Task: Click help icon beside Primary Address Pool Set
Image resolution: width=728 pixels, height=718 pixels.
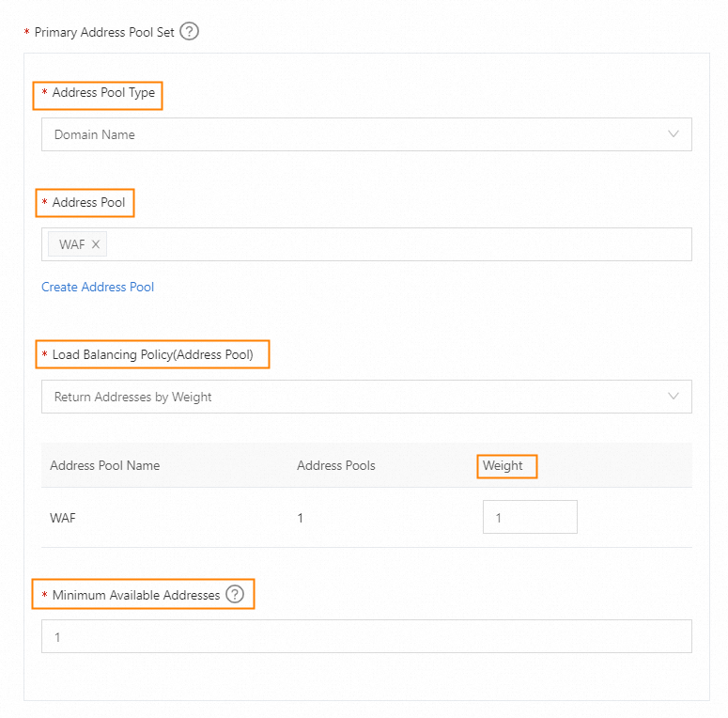Action: [190, 32]
